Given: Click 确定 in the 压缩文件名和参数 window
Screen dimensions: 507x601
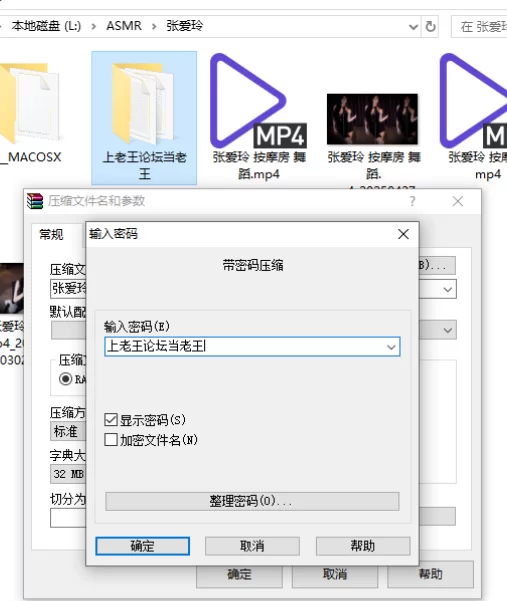Looking at the screenshot, I should (x=240, y=576).
